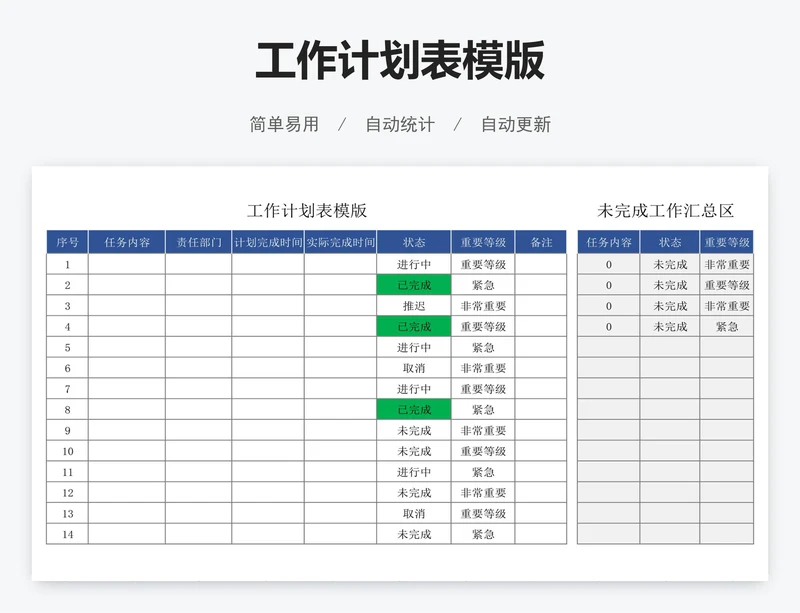Click the 自动更新 subtitle text
The image size is (800, 613).
(516, 125)
